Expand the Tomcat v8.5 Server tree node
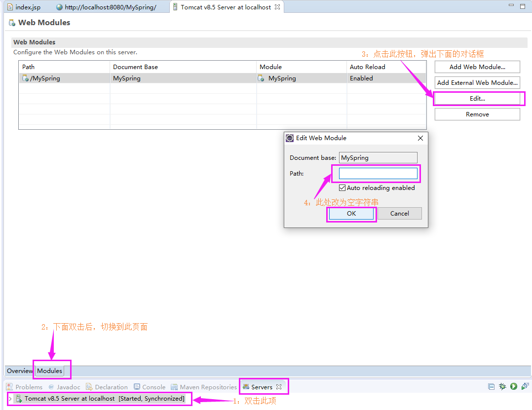This screenshot has height=410, width=532. [x=10, y=399]
